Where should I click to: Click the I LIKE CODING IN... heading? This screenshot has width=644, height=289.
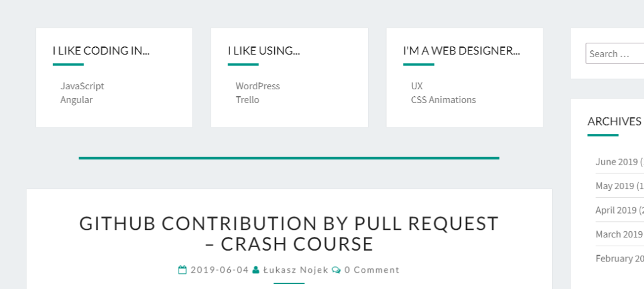101,51
